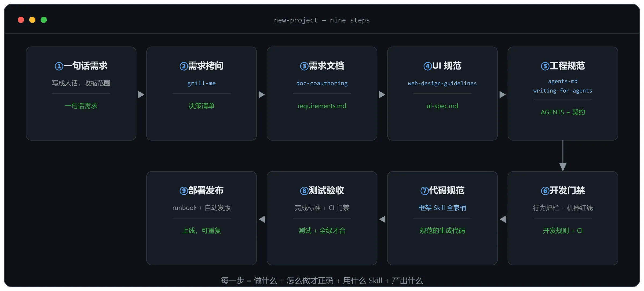Select the ⑦代码规范 heading
This screenshot has width=644, height=291.
(x=442, y=191)
